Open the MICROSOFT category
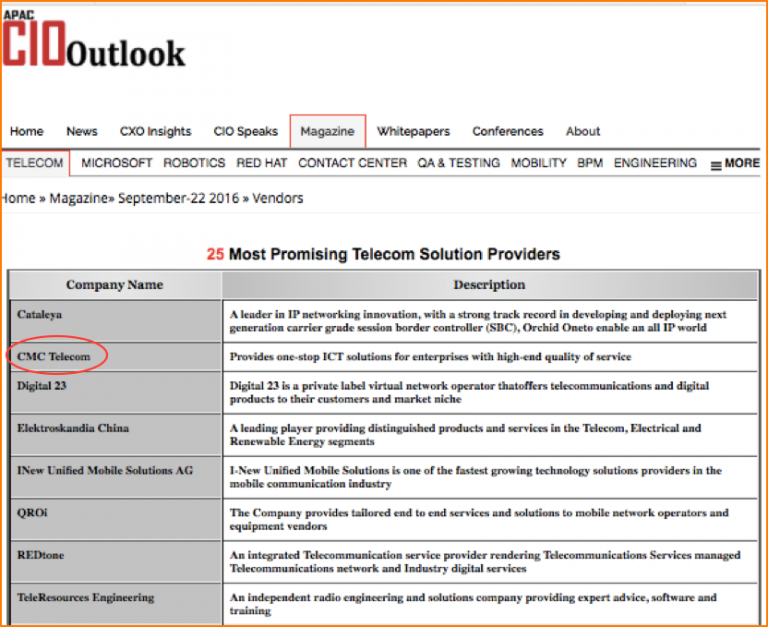The height and width of the screenshot is (627, 768). click(x=117, y=163)
